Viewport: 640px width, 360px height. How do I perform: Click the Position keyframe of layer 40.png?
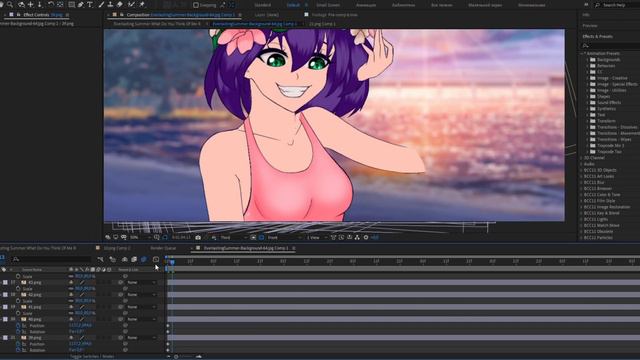point(168,326)
